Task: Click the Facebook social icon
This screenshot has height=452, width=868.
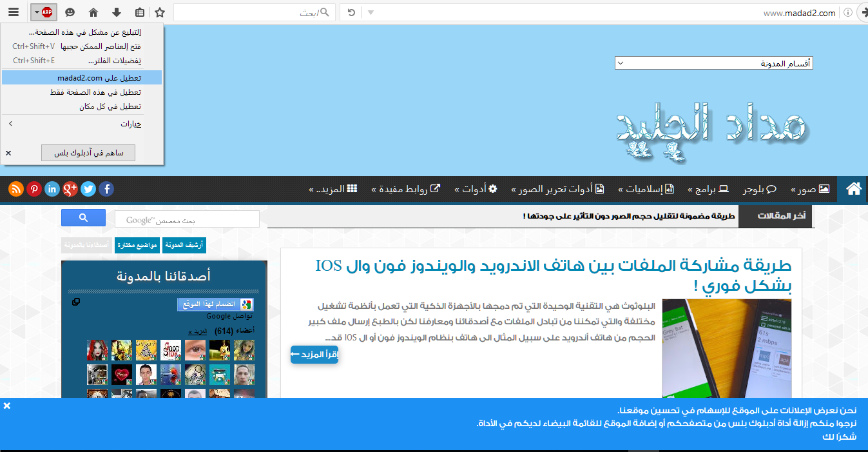Action: (x=106, y=189)
